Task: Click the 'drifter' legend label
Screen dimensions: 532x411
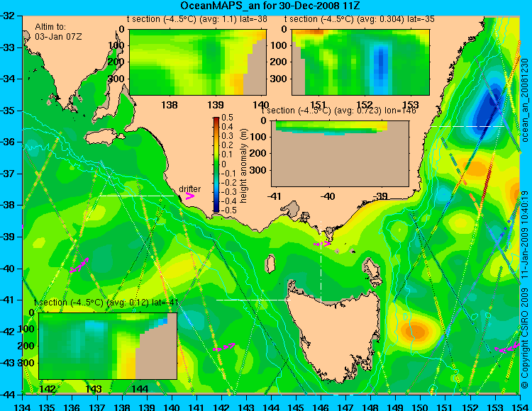Action: coord(189,188)
